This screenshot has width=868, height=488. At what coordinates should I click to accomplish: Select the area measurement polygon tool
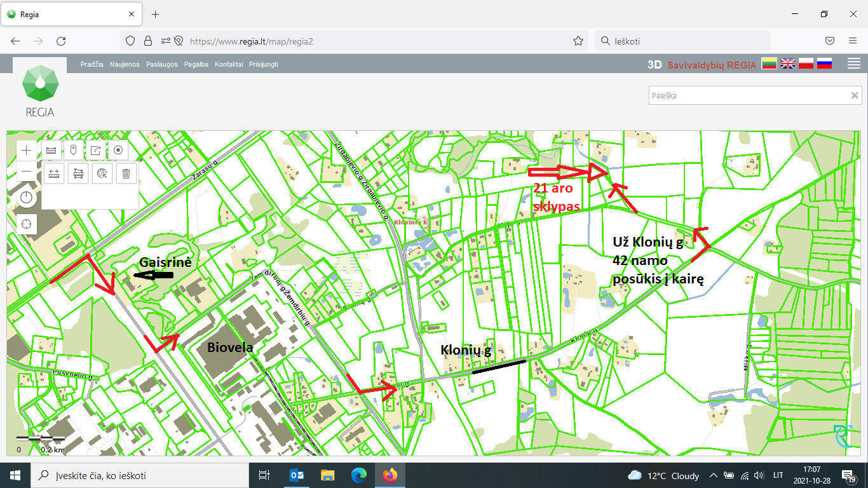(x=78, y=173)
